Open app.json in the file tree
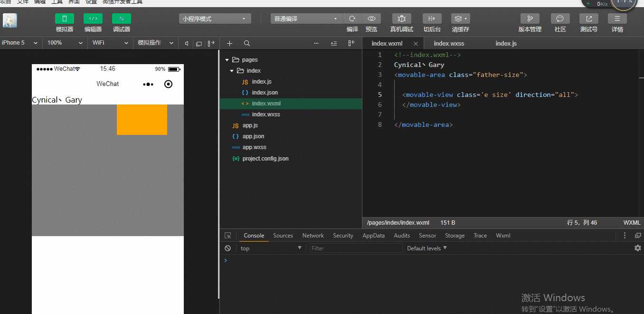Viewport: 644px width, 314px height. coord(253,136)
